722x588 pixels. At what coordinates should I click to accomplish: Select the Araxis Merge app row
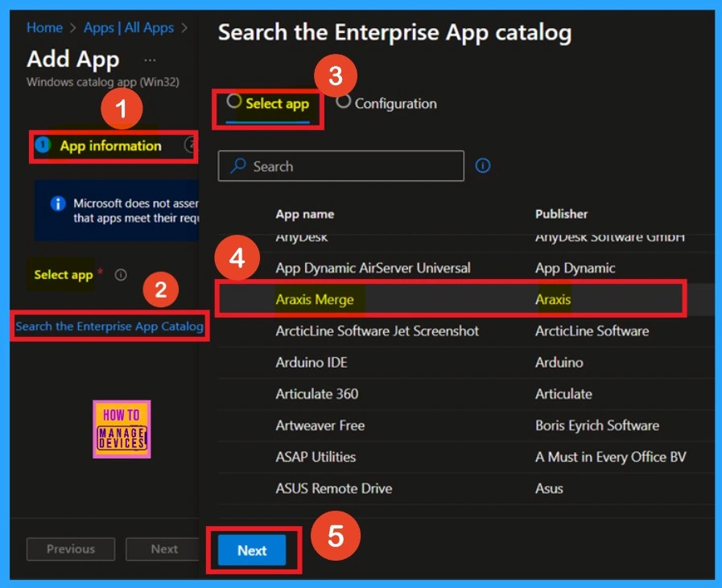(x=467, y=299)
